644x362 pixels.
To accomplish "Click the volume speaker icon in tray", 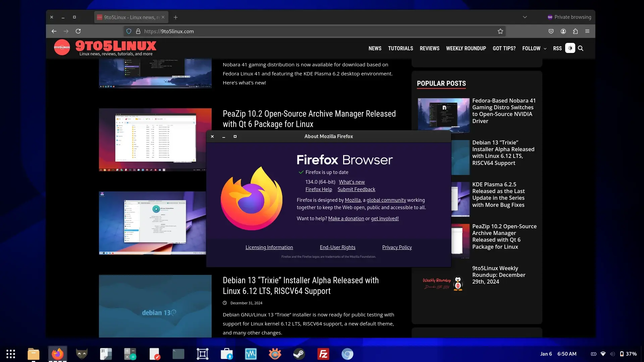I will [x=612, y=354].
